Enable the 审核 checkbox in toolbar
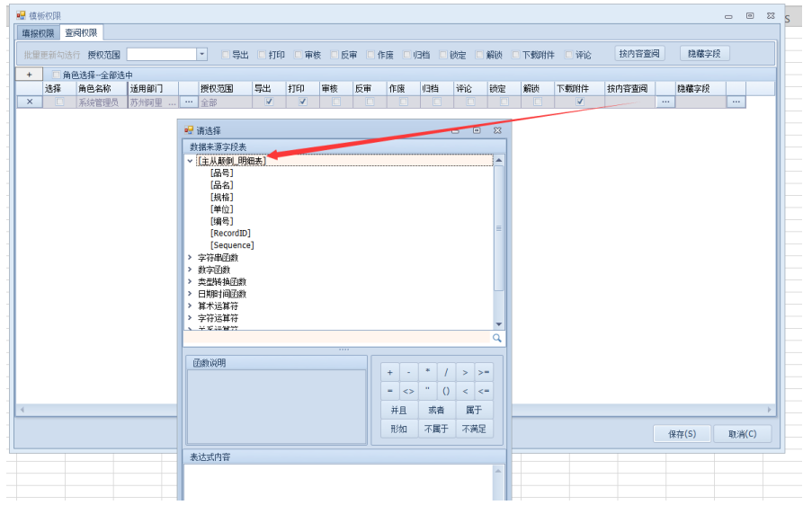This screenshot has width=812, height=505. [299, 55]
